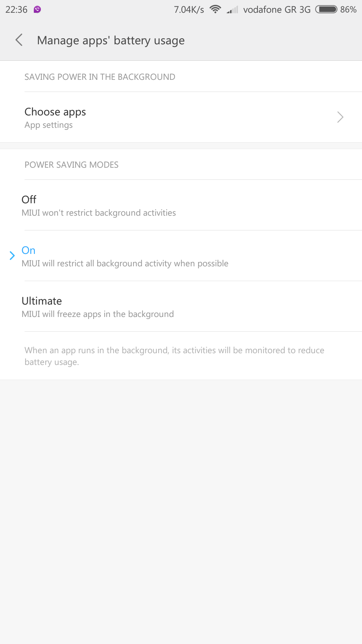The height and width of the screenshot is (644, 362).
Task: Tap the Manage apps' battery usage title
Action: [x=111, y=41]
